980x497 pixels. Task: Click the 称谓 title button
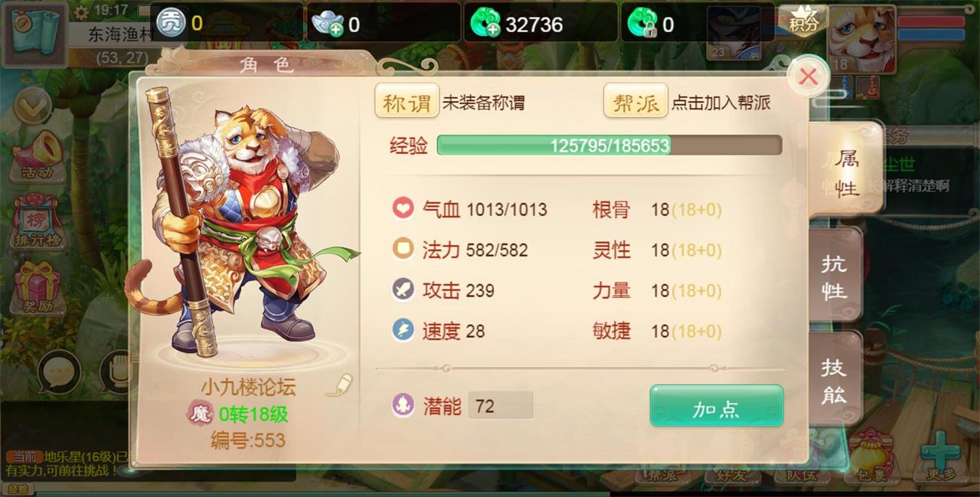(x=407, y=101)
